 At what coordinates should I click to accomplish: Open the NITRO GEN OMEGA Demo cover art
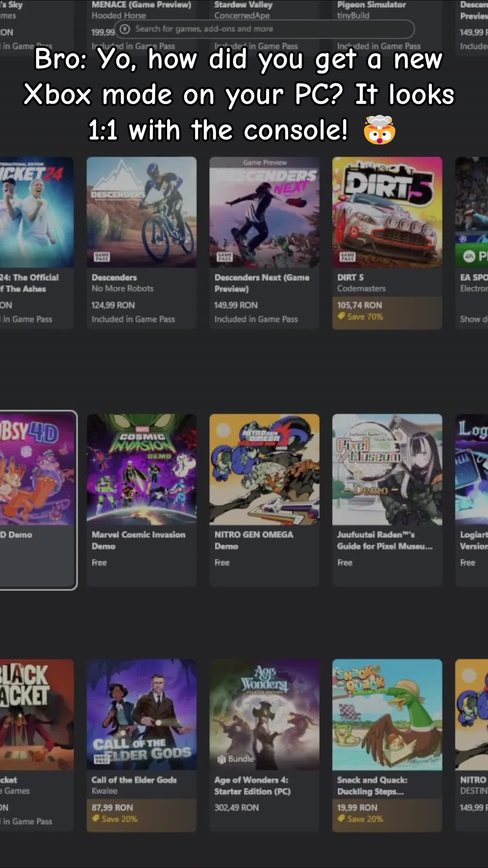pyautogui.click(x=264, y=469)
